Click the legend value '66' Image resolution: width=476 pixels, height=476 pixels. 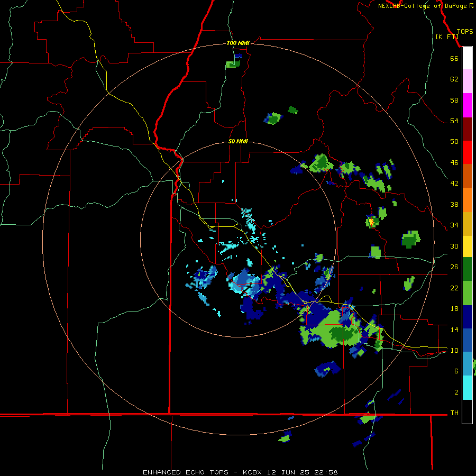coord(454,58)
